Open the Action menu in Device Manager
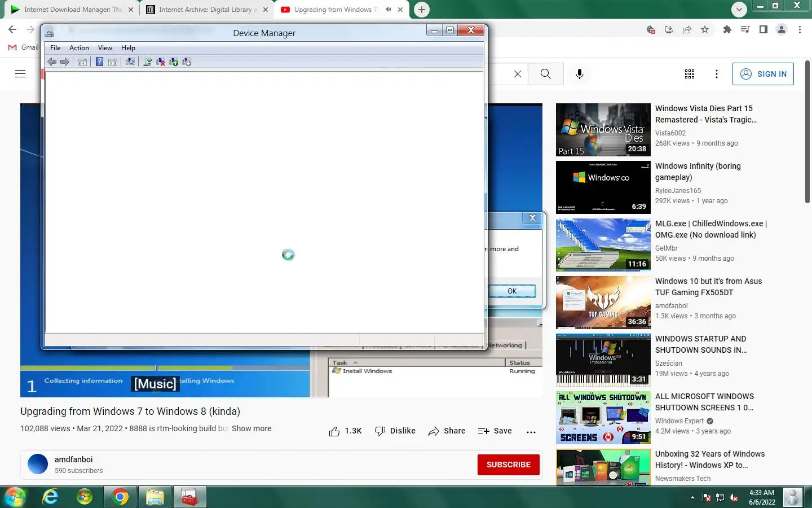 [79, 48]
